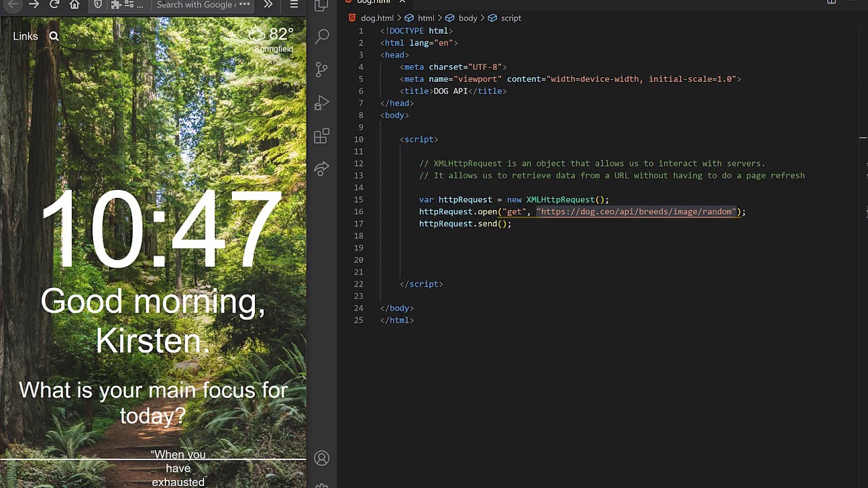Click the closing script tag on line 22
This screenshot has height=488, width=868.
tap(421, 285)
